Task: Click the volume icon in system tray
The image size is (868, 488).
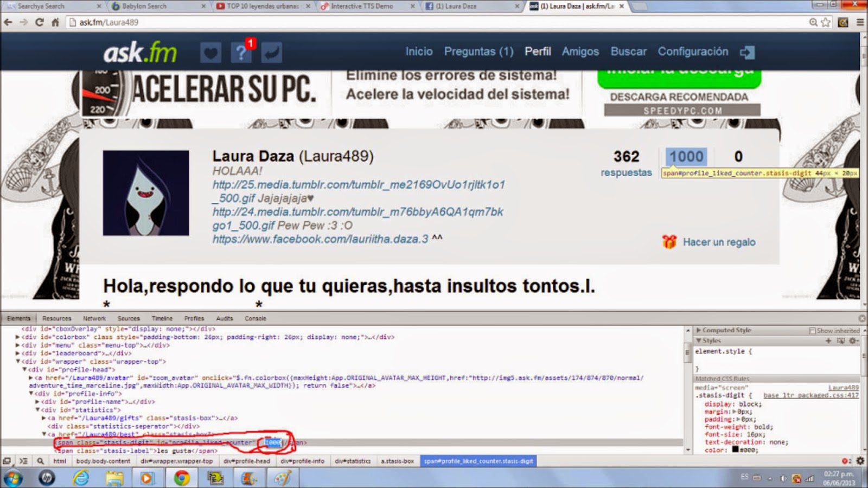Action: (783, 478)
